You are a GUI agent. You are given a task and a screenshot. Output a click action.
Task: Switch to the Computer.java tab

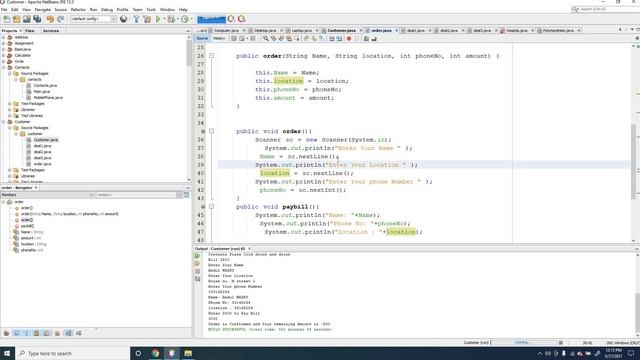point(226,31)
